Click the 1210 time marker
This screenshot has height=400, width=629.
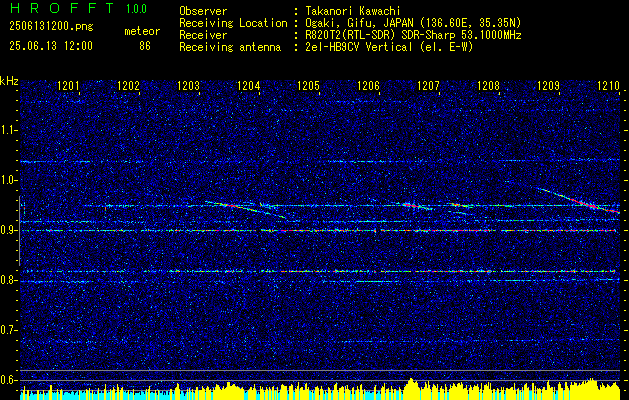tap(608, 86)
